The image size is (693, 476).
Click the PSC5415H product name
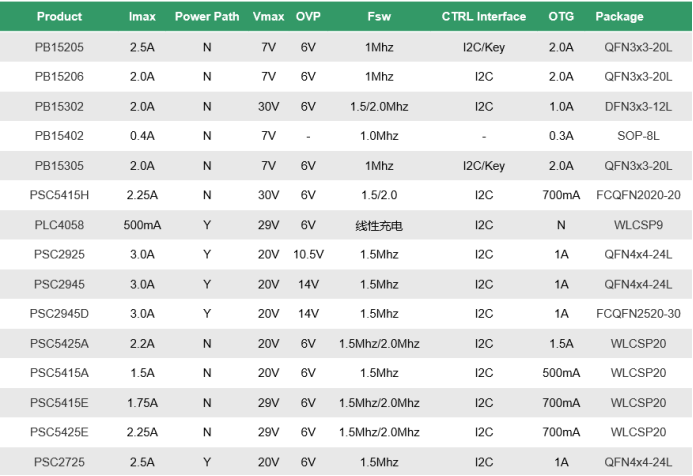click(x=61, y=195)
